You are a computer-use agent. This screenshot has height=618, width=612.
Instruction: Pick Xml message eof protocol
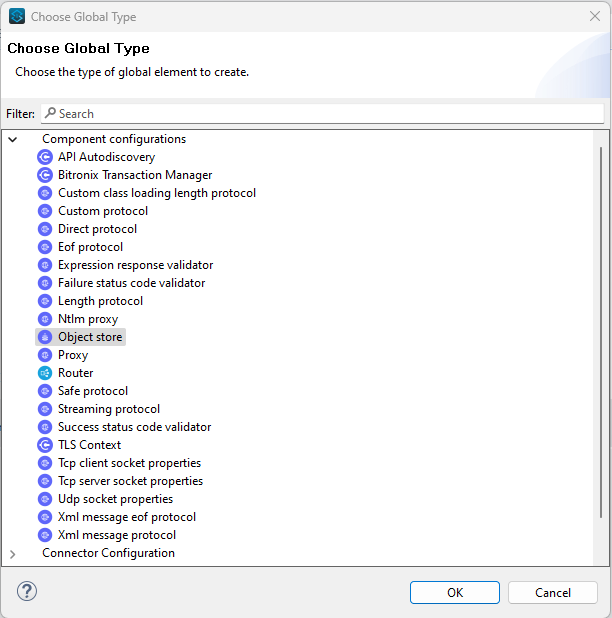coord(126,517)
